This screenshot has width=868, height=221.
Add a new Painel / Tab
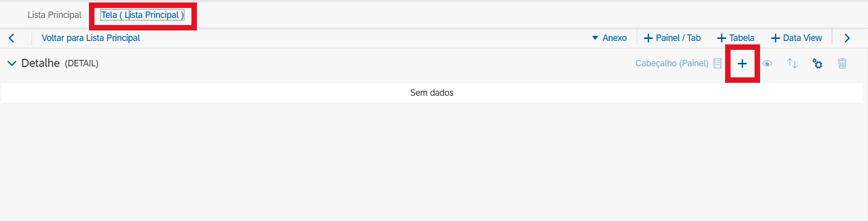(672, 38)
